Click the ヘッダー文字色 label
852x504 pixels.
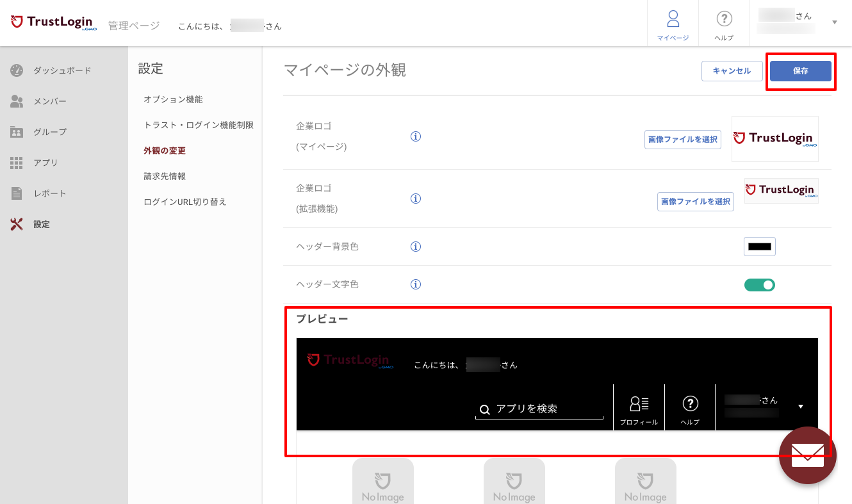point(327,284)
